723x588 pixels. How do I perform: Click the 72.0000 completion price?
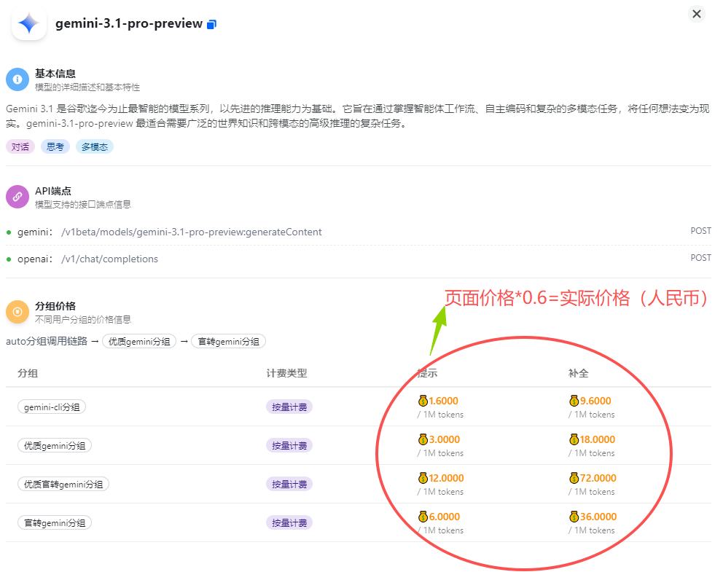tap(598, 478)
